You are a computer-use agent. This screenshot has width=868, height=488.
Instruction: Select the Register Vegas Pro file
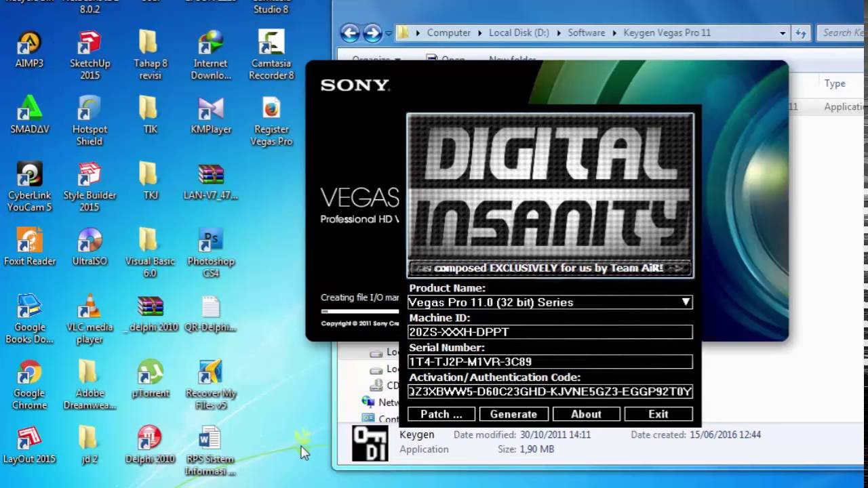[271, 121]
